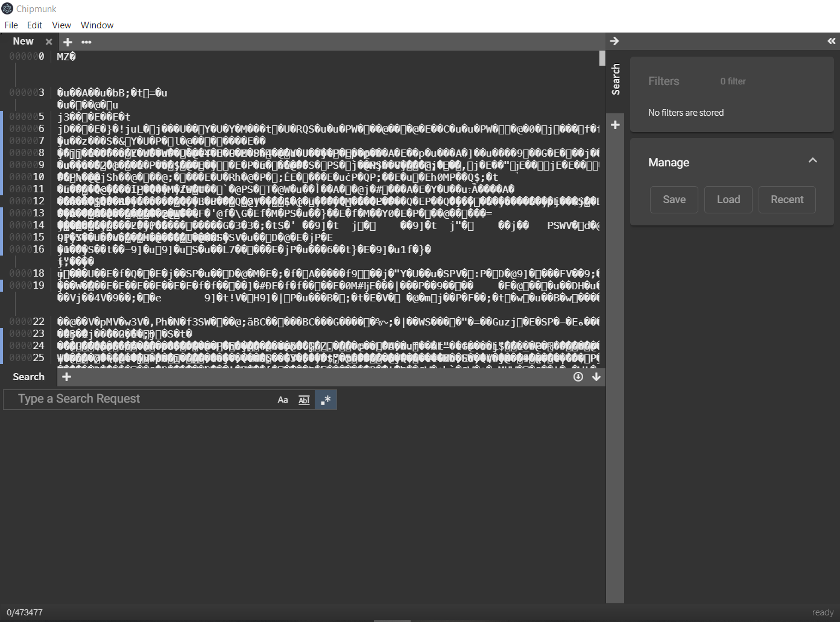
Task: Click No filters are stored message
Action: [x=686, y=113]
